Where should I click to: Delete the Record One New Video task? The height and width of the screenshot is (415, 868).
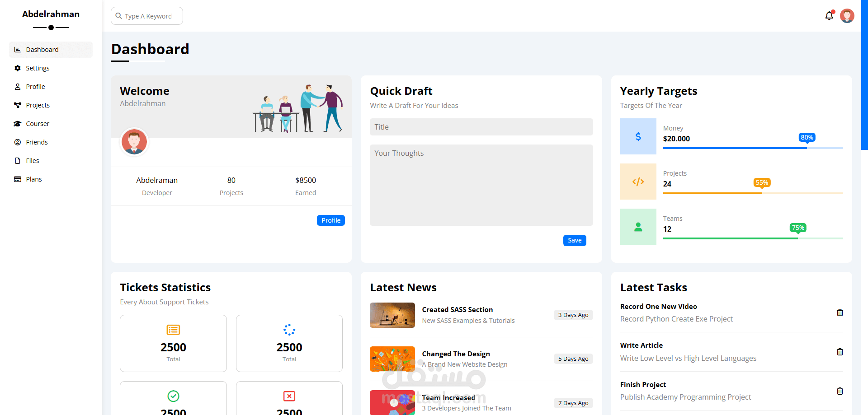tap(840, 312)
